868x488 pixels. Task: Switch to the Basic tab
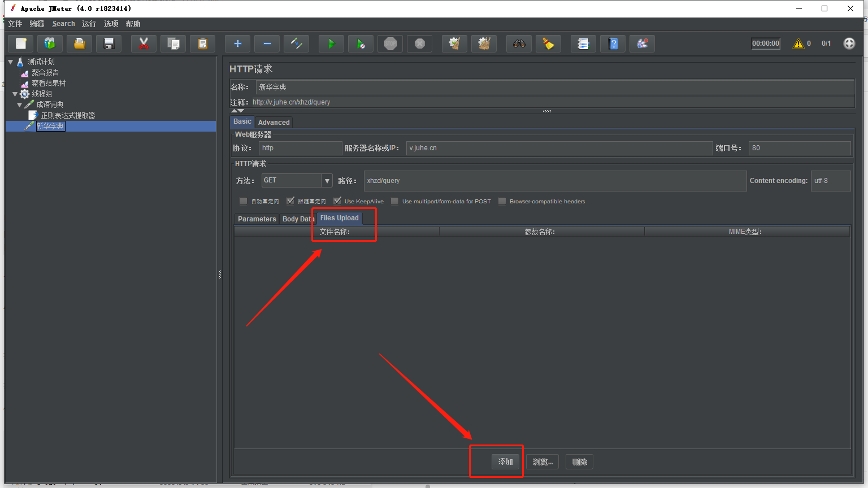tap(242, 121)
